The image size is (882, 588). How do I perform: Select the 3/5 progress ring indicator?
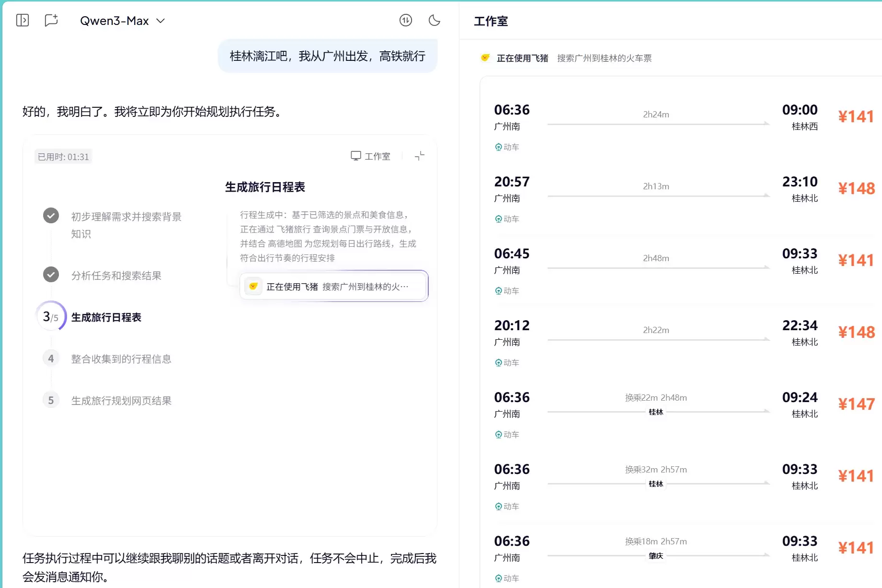coord(51,316)
